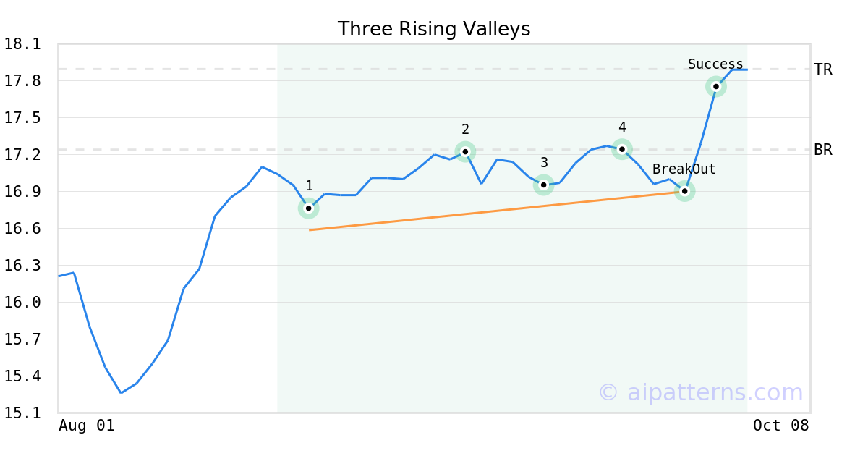Click the Success text annotation
Viewport: 868px width, 456px height.
(715, 64)
